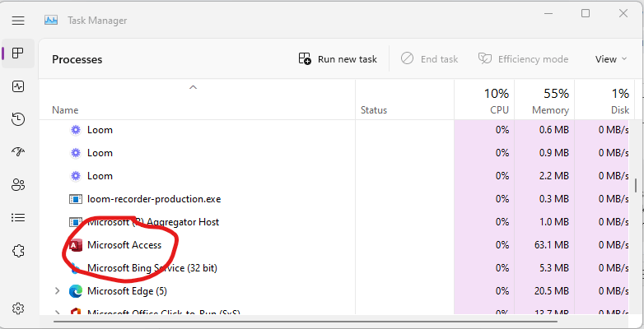This screenshot has height=329, width=644.
Task: Sort by Memory column header
Action: click(544, 100)
